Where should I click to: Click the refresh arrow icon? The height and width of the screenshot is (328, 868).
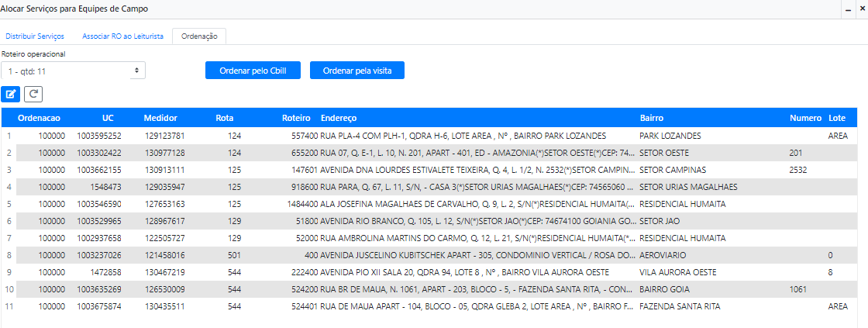33,94
